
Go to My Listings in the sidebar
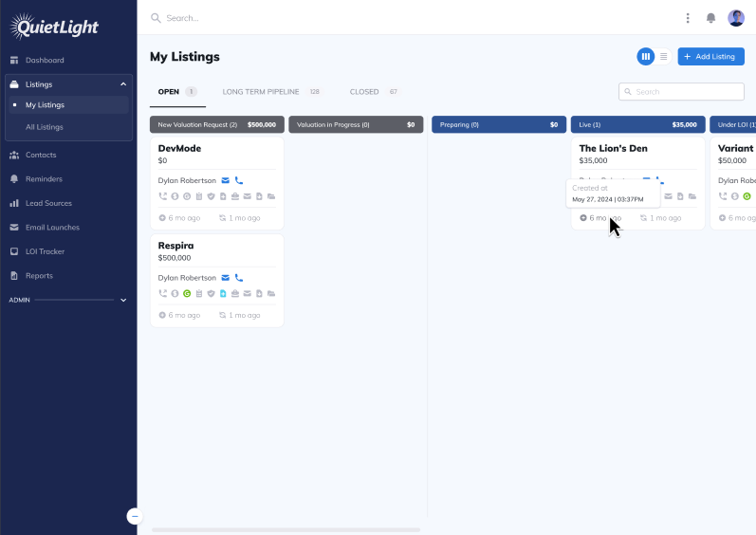click(68, 105)
